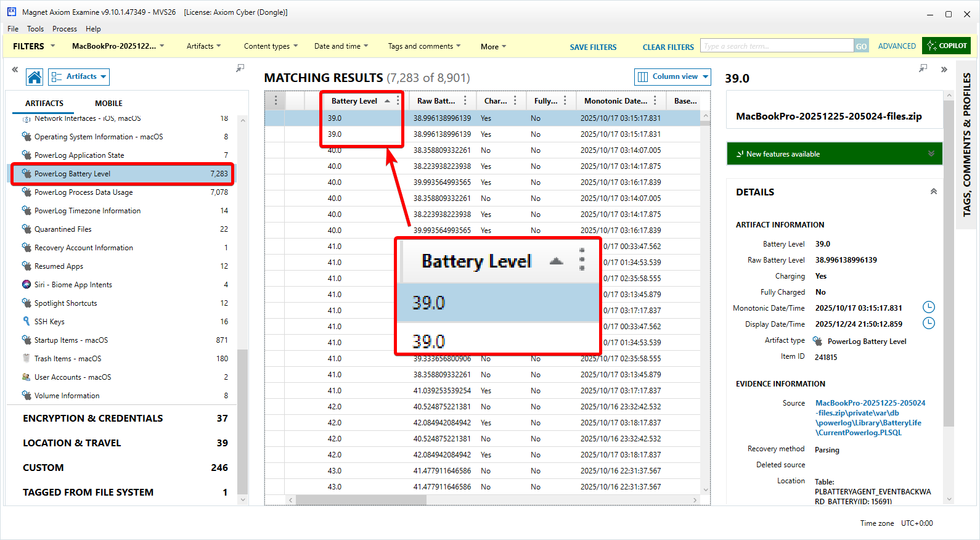Image resolution: width=980 pixels, height=540 pixels.
Task: Open Display Date/Time clock icon
Action: [x=928, y=323]
